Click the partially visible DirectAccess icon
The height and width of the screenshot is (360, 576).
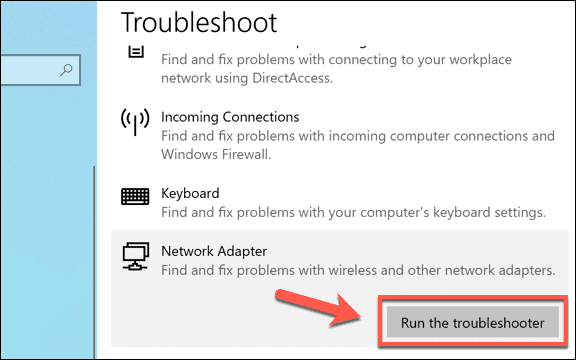[x=136, y=52]
